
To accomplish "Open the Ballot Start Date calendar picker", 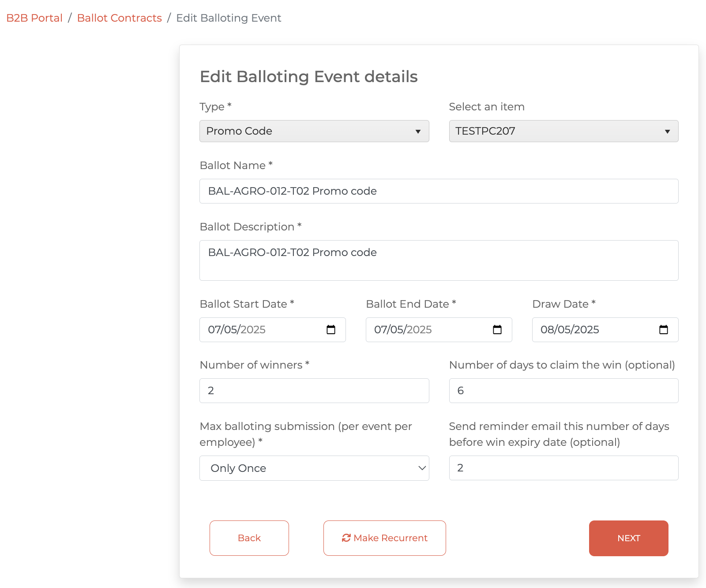I will pos(331,330).
